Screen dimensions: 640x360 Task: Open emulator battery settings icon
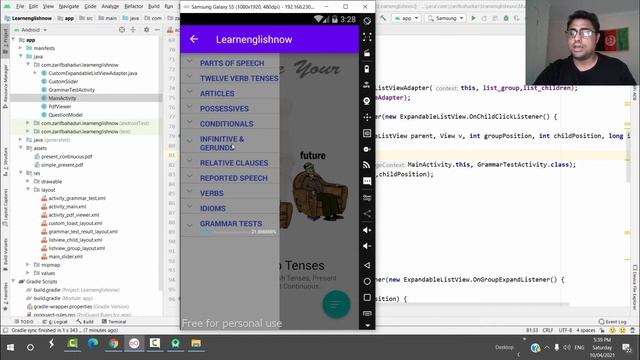click(x=367, y=69)
